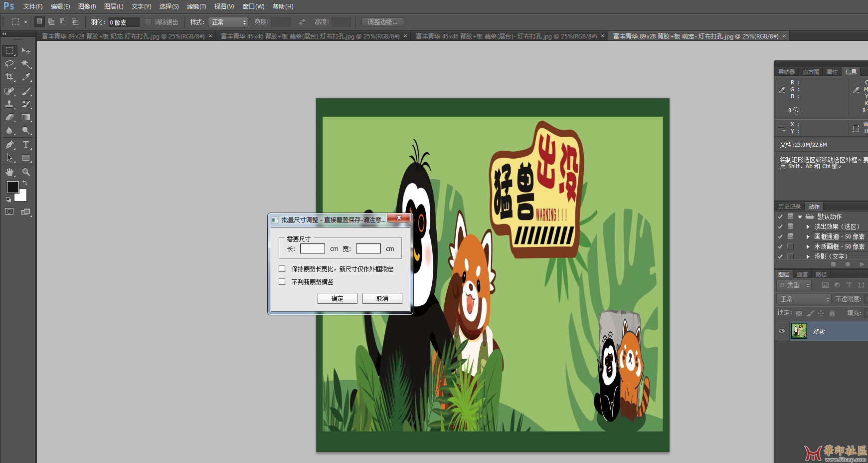Toggle checkmark for 淡出效果（选区） action
Image resolution: width=868 pixels, height=463 pixels.
[x=780, y=227]
